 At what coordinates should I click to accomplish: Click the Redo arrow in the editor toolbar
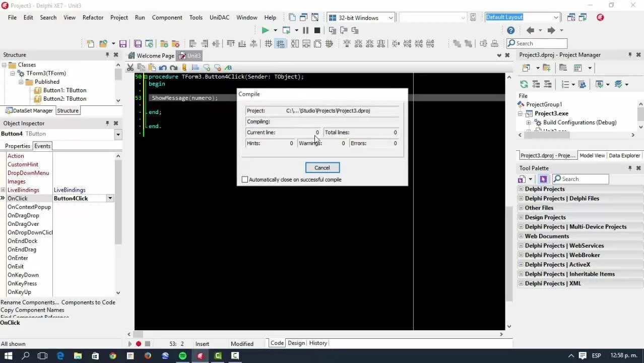tap(174, 68)
